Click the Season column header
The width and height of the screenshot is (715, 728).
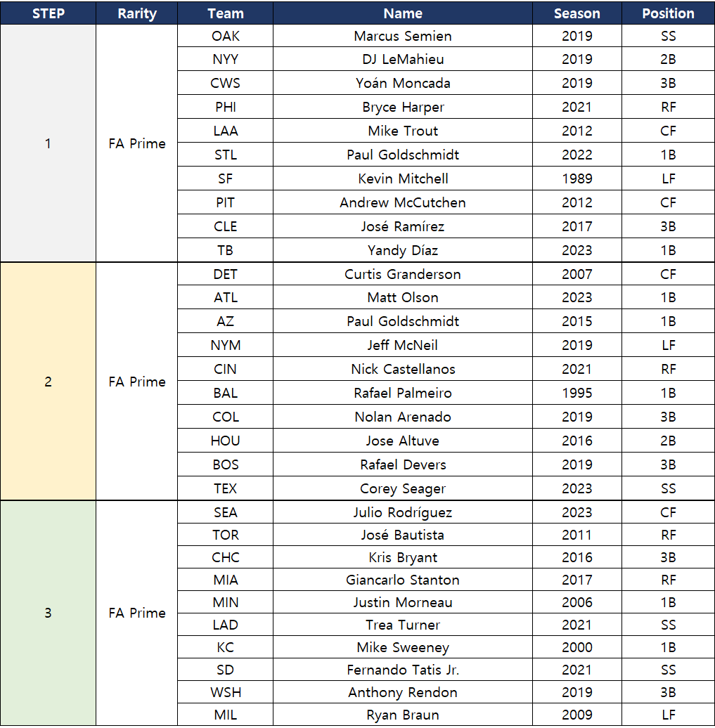[576, 13]
